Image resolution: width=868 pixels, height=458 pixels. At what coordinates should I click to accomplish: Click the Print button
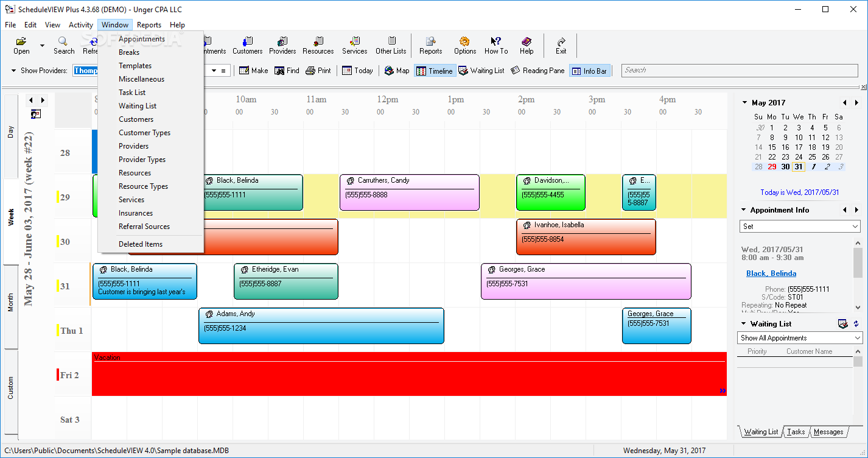coord(318,71)
